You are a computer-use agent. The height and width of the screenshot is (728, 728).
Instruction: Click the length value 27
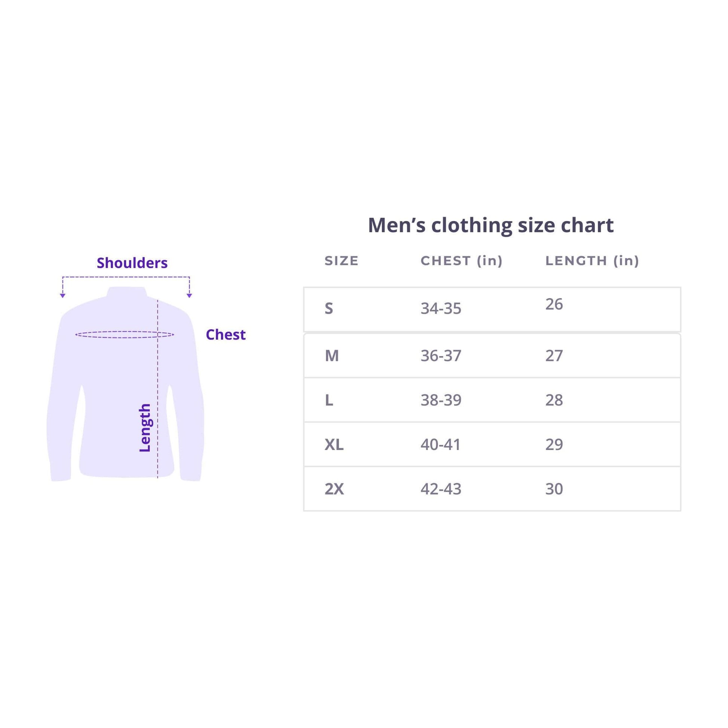pyautogui.click(x=554, y=356)
